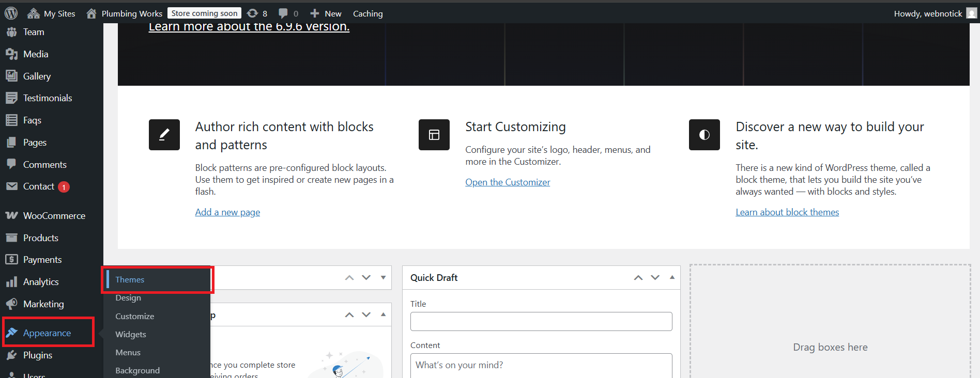Open the Faqs menu icon

coord(11,120)
